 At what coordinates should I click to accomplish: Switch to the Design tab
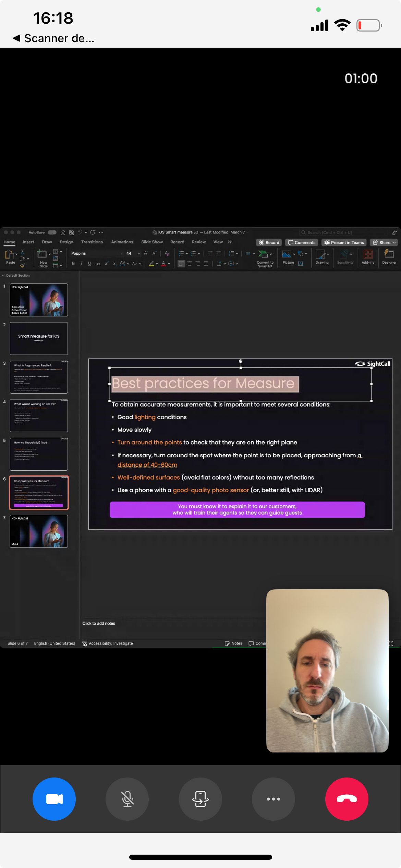(66, 242)
